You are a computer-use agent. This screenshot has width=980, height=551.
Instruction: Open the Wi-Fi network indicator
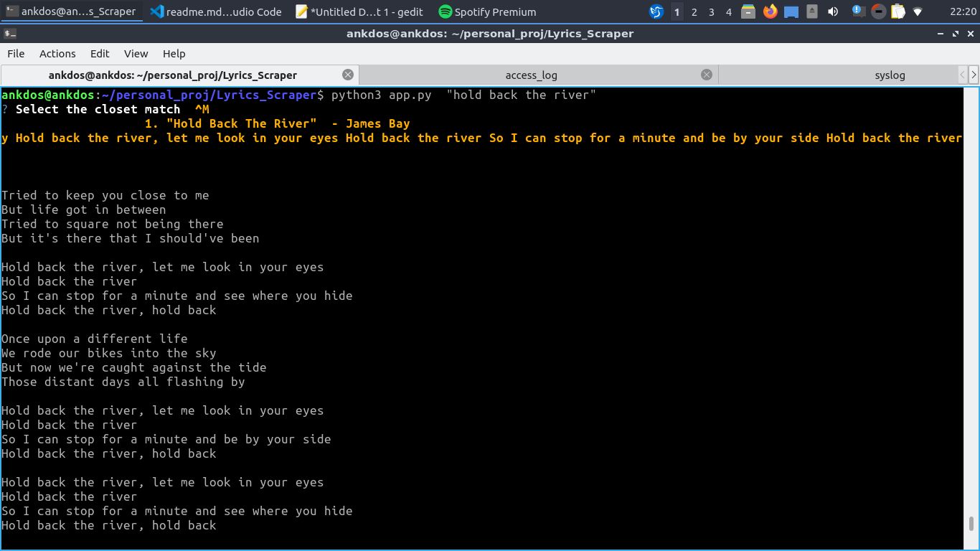pos(918,11)
